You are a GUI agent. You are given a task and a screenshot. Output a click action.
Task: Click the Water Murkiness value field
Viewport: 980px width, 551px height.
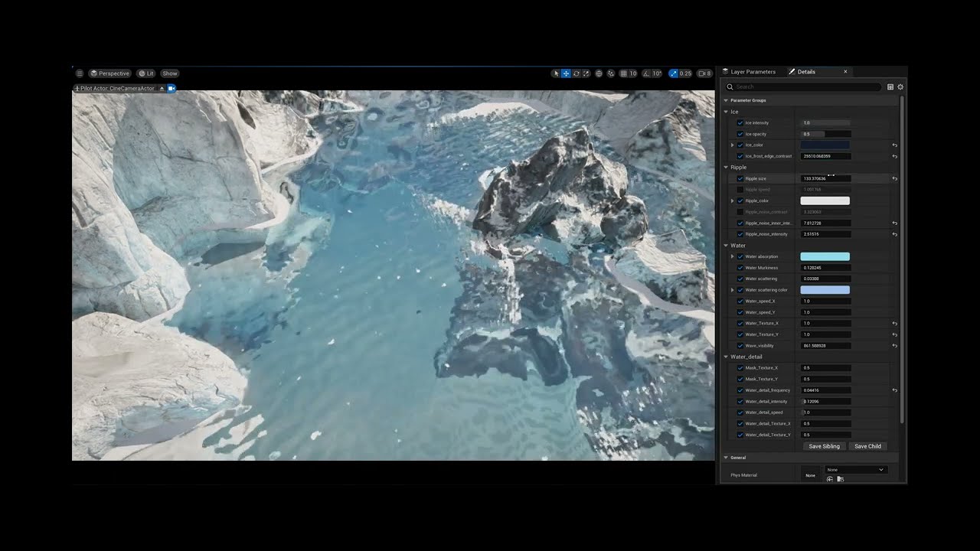pyautogui.click(x=825, y=268)
